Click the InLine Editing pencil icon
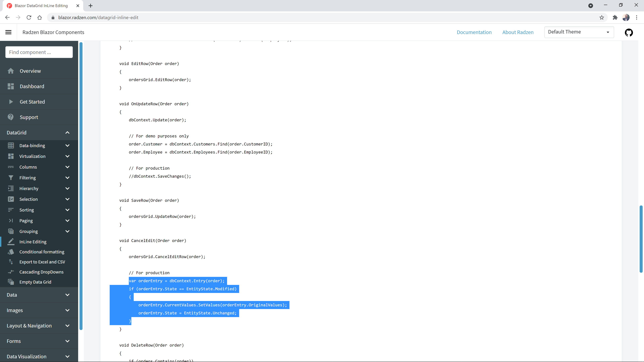Image resolution: width=644 pixels, height=362 pixels. tap(11, 242)
